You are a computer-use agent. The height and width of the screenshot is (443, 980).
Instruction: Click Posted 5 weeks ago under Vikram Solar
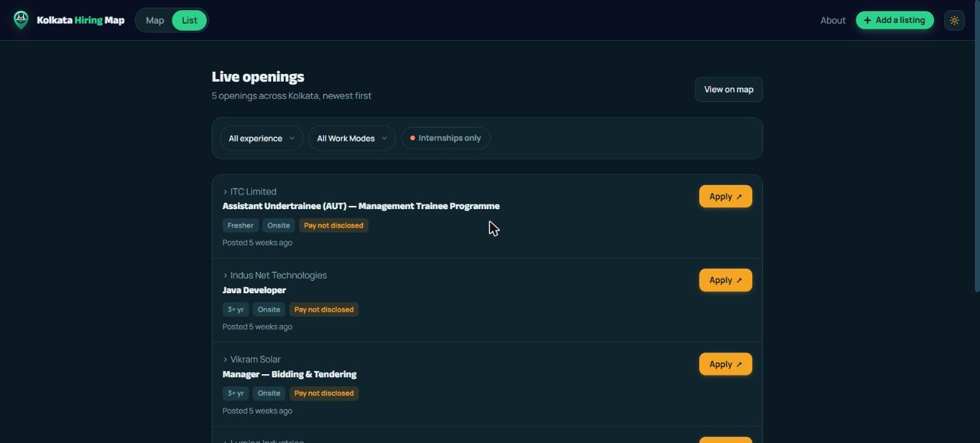[257, 411]
